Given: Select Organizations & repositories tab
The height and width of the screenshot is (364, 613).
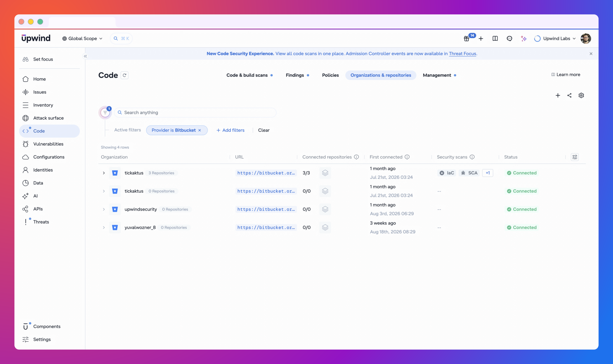Looking at the screenshot, I should [x=381, y=75].
